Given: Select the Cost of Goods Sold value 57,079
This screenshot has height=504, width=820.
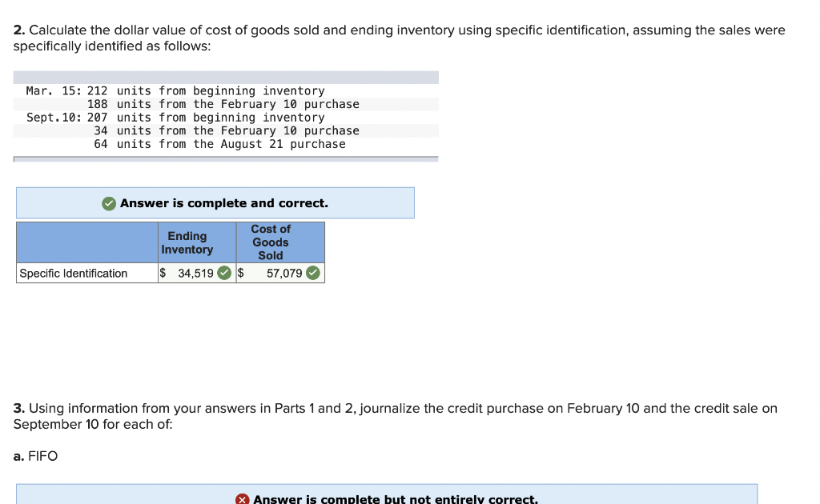Looking at the screenshot, I should pos(284,273).
